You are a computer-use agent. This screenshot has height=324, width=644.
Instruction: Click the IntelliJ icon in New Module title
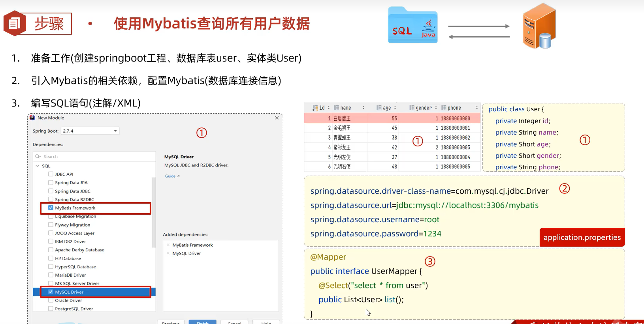pyautogui.click(x=32, y=118)
